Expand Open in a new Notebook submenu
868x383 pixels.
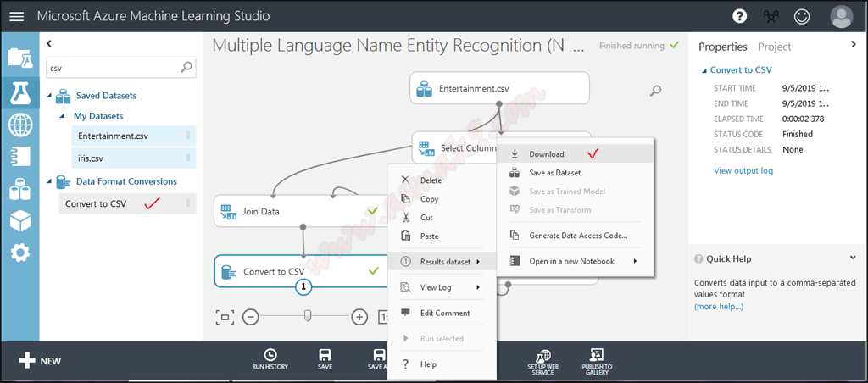coord(576,261)
